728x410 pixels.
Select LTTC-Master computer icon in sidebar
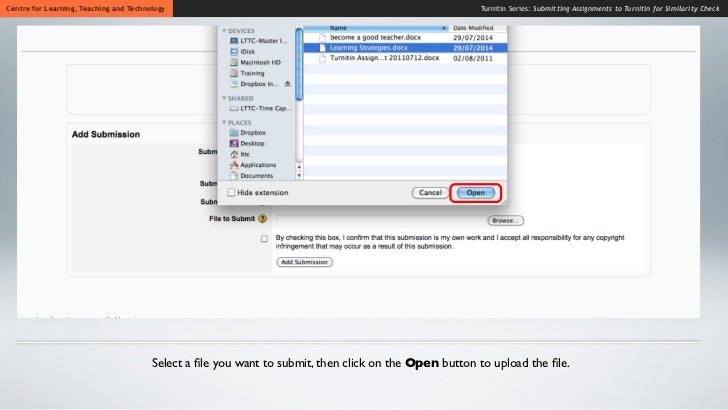[x=234, y=41]
